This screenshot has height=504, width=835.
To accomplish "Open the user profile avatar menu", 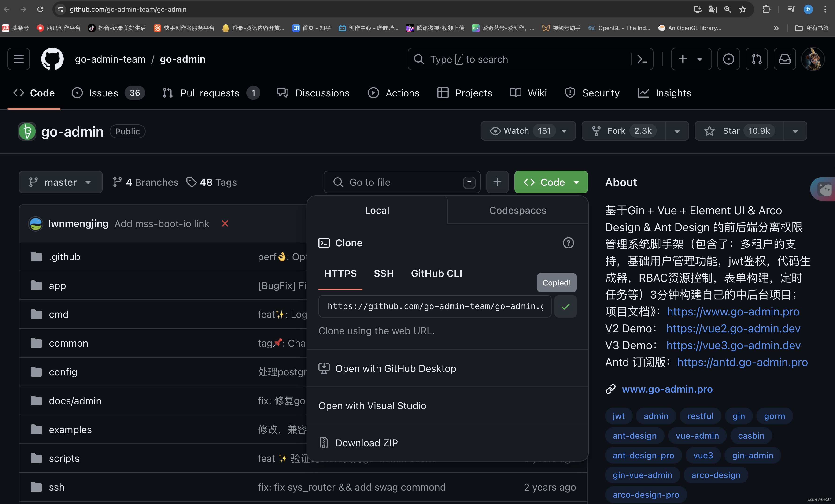I will [x=813, y=59].
